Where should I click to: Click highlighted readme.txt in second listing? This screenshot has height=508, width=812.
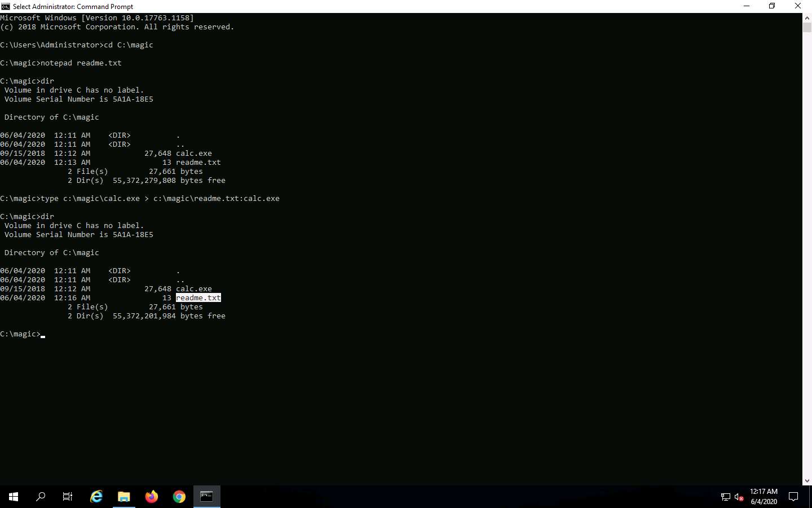pos(198,298)
